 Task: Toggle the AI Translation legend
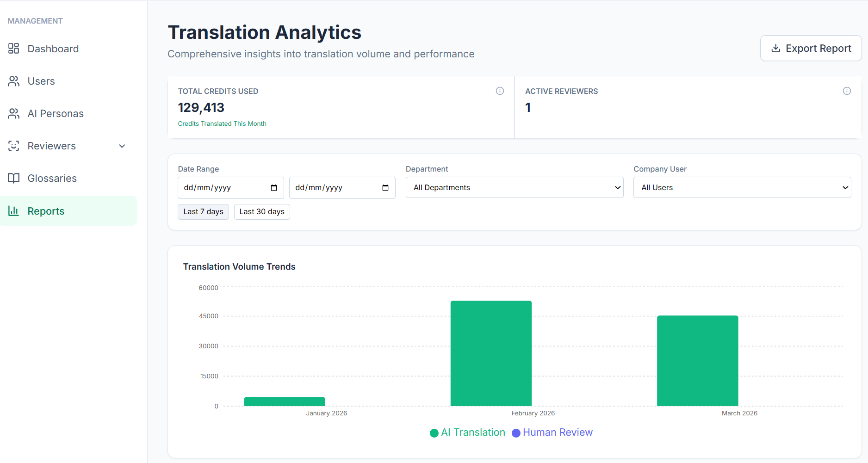click(x=466, y=432)
